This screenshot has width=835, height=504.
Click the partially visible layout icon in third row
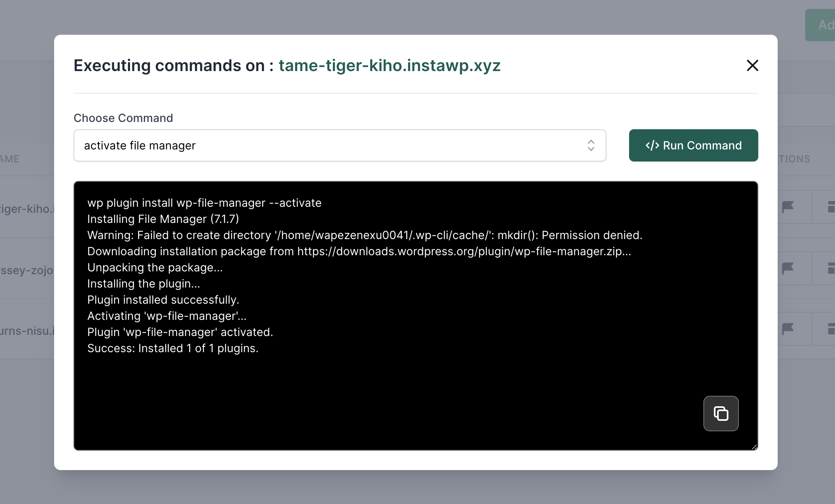(x=831, y=329)
